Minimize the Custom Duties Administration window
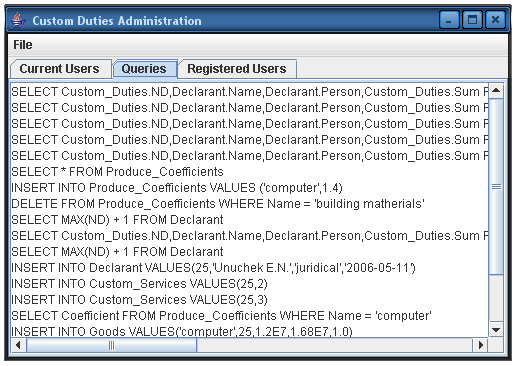Screen dimensions: 516x366 (x=449, y=20)
